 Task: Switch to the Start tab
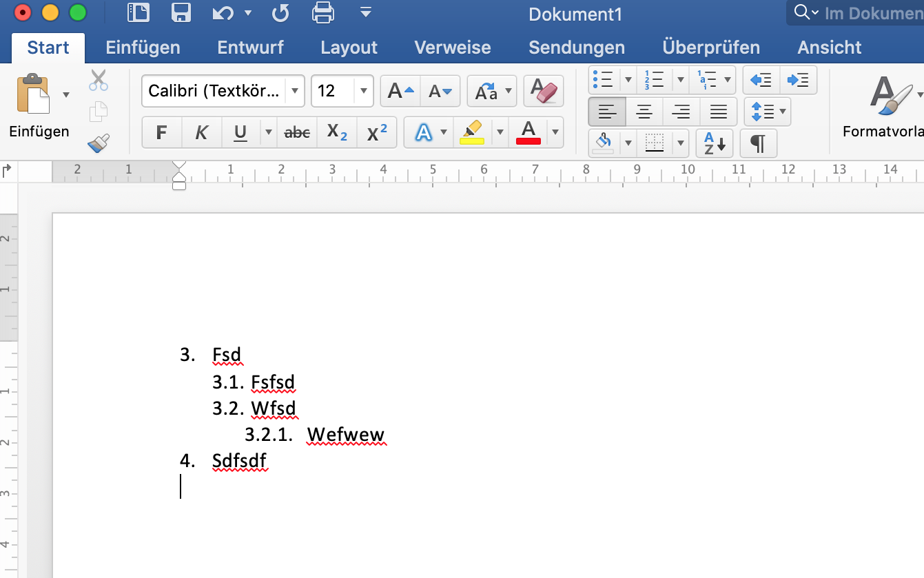pyautogui.click(x=48, y=48)
